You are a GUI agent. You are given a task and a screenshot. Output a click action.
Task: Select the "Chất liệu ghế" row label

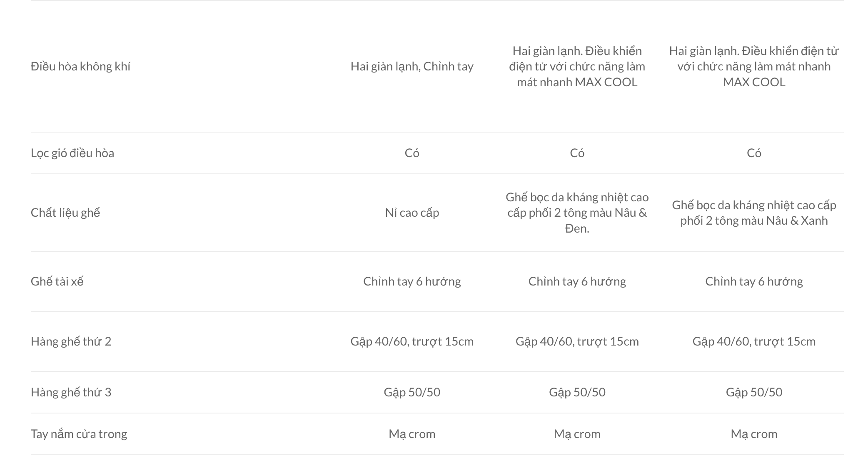pos(65,213)
